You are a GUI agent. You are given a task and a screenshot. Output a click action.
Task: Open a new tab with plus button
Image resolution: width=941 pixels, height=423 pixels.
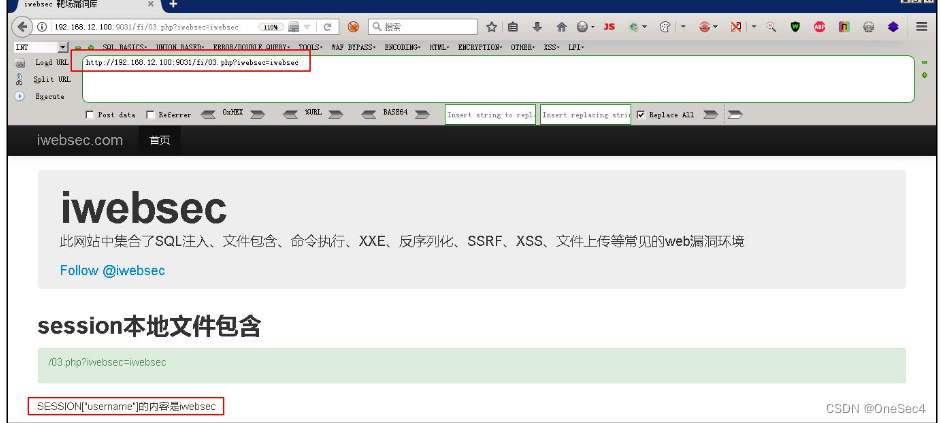173,5
